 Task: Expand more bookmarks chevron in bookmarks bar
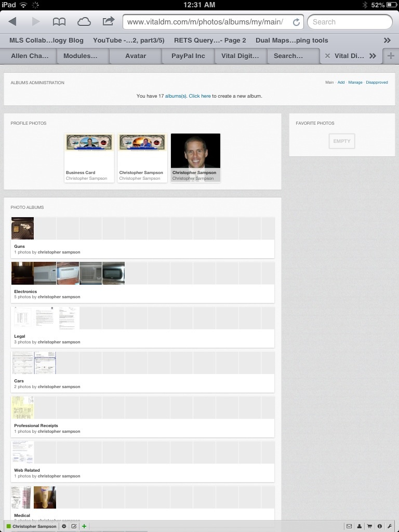point(387,41)
